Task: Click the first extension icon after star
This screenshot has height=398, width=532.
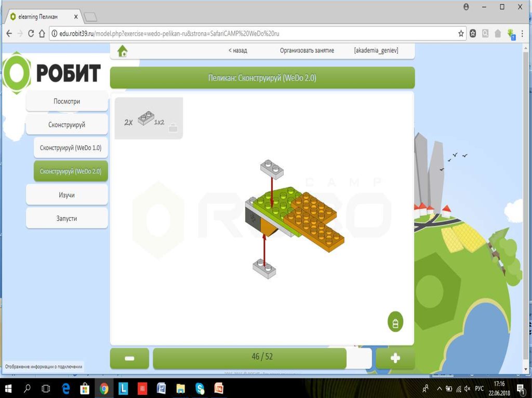Action: pyautogui.click(x=473, y=33)
